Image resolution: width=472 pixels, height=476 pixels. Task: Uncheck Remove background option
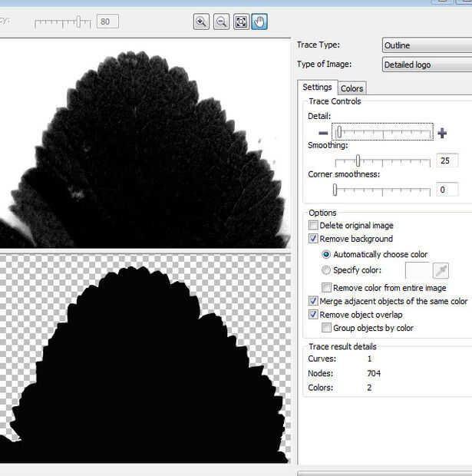tap(313, 239)
